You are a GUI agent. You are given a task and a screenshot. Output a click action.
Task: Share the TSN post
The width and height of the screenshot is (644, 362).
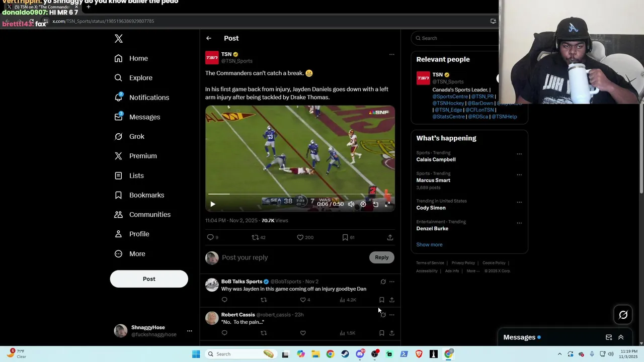[390, 237]
